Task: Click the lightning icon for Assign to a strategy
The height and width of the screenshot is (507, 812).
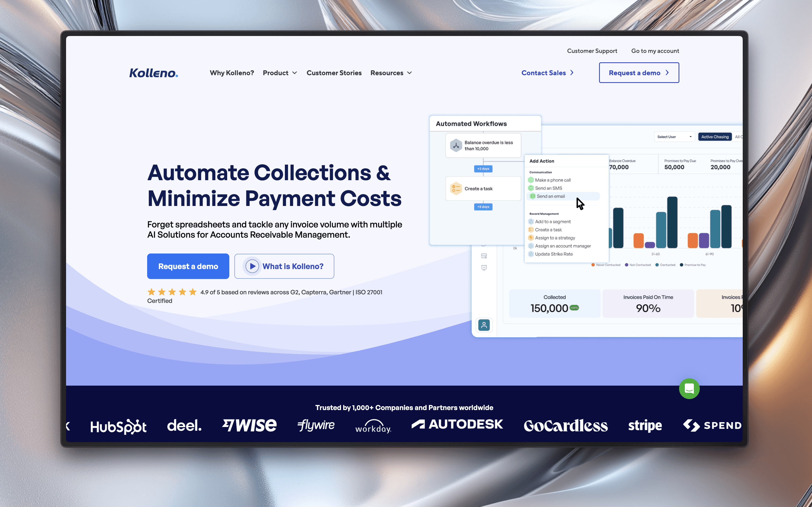Action: (x=531, y=238)
